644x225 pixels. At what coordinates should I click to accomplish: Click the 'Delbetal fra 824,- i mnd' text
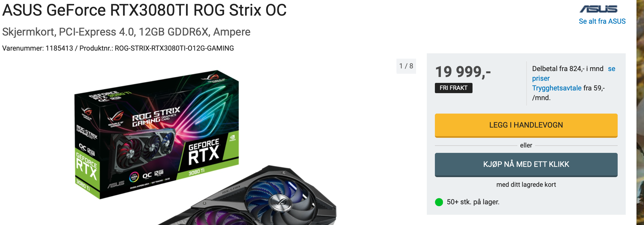pyautogui.click(x=568, y=69)
